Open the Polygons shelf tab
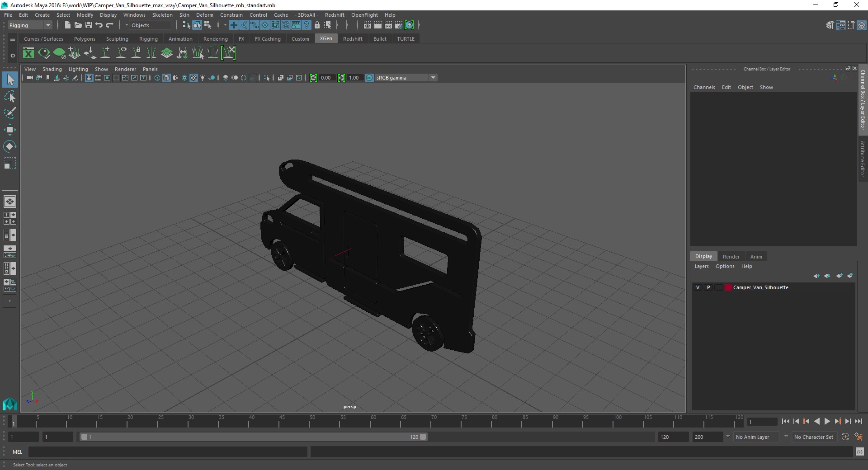 (x=85, y=39)
